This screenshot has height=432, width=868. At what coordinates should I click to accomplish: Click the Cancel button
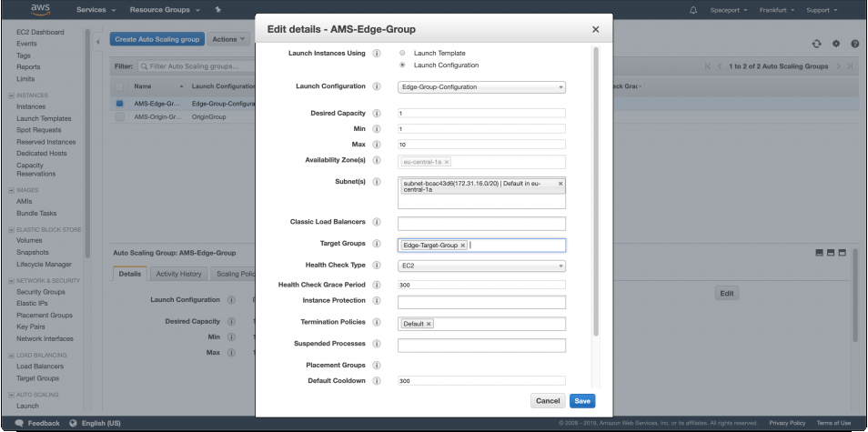click(x=548, y=401)
